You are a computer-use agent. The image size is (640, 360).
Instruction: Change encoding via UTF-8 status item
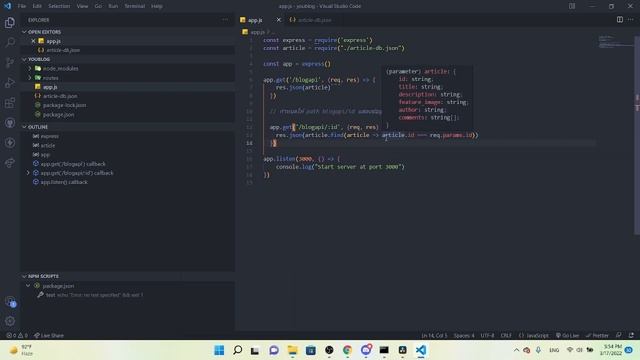(x=487, y=335)
